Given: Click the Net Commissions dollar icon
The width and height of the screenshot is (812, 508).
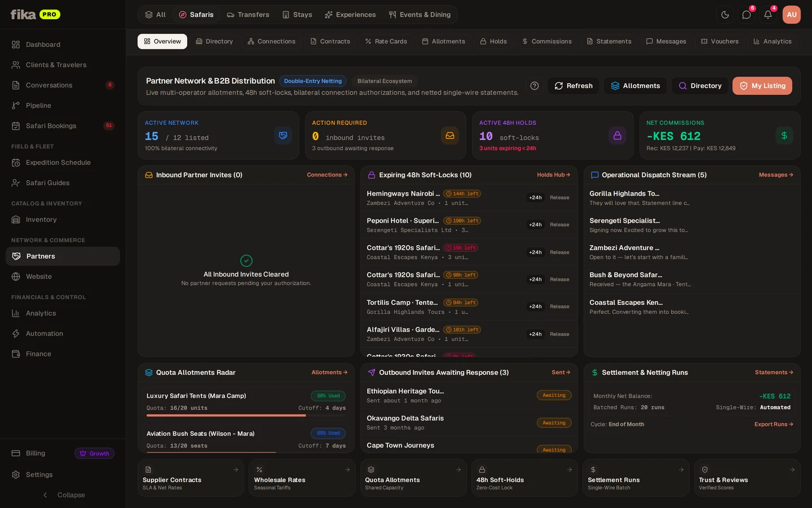Looking at the screenshot, I should [784, 135].
